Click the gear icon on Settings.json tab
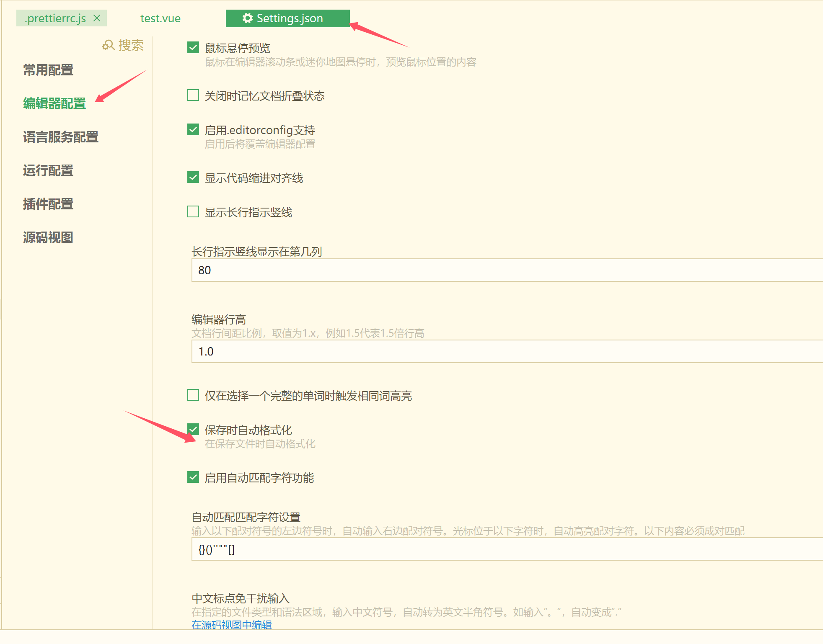823x644 pixels. click(x=248, y=18)
